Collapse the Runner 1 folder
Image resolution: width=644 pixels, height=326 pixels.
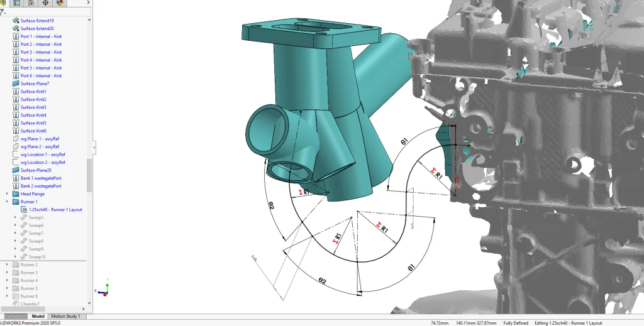(8, 202)
